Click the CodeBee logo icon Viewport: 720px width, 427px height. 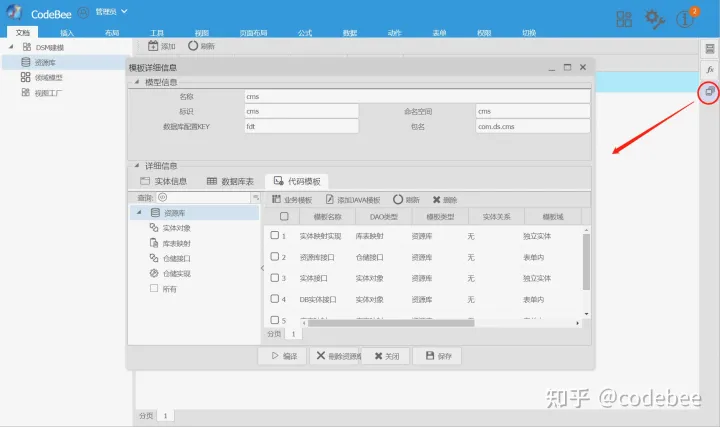tap(14, 12)
